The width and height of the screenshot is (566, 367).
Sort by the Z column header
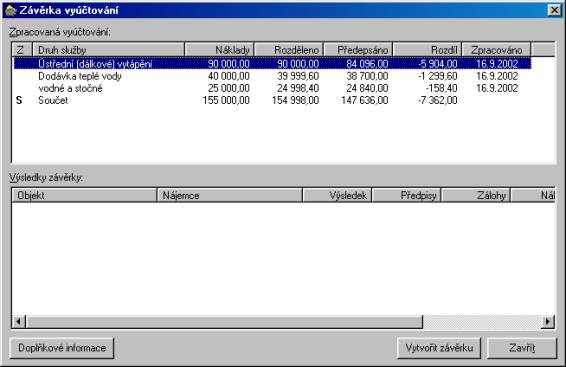pyautogui.click(x=22, y=50)
